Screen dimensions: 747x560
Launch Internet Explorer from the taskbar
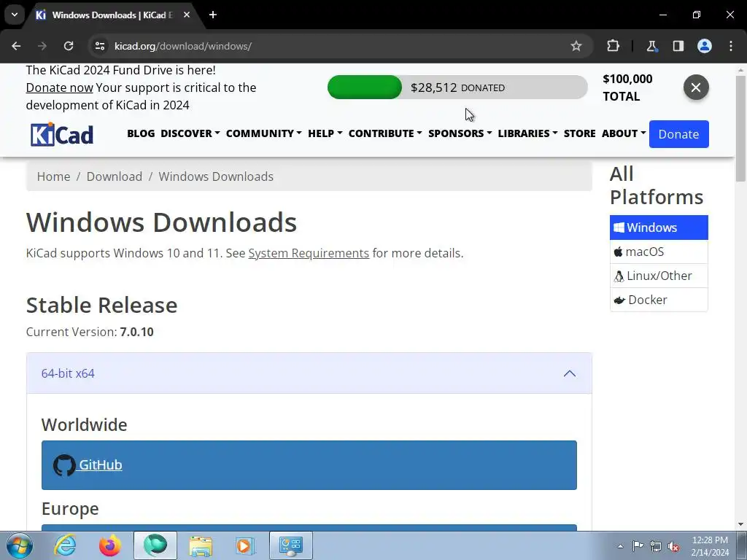point(65,545)
